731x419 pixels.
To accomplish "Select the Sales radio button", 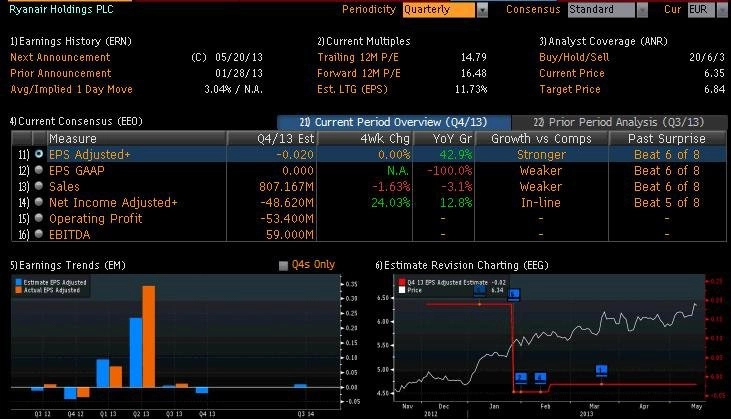I will point(39,186).
